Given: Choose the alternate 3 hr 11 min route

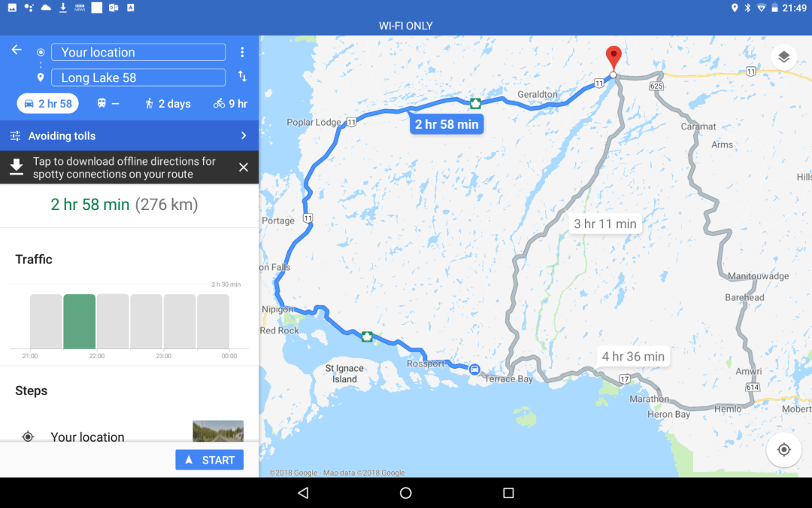Looking at the screenshot, I should point(604,224).
